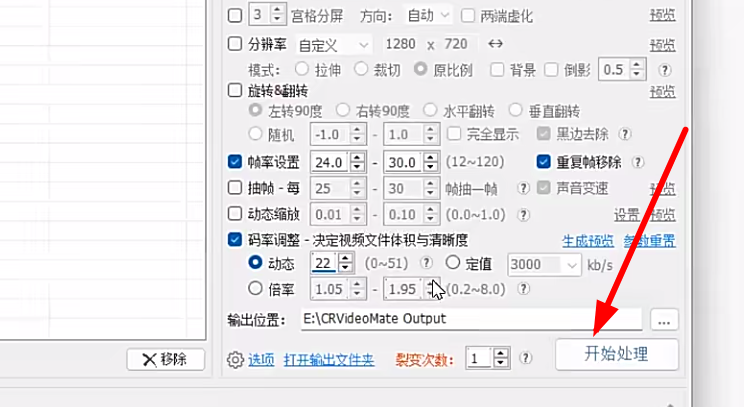Click the gear icon beside 选项

click(235, 360)
